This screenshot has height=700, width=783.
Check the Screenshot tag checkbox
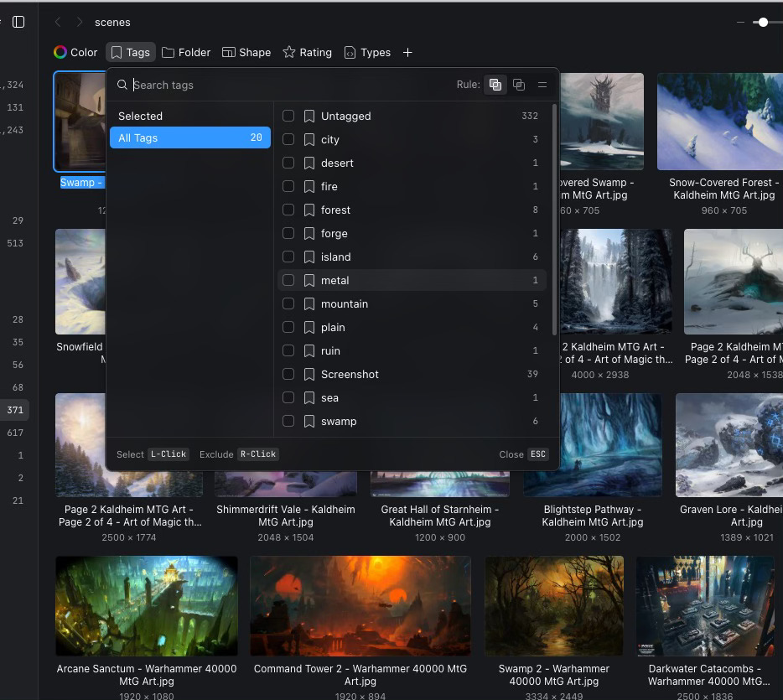click(288, 374)
